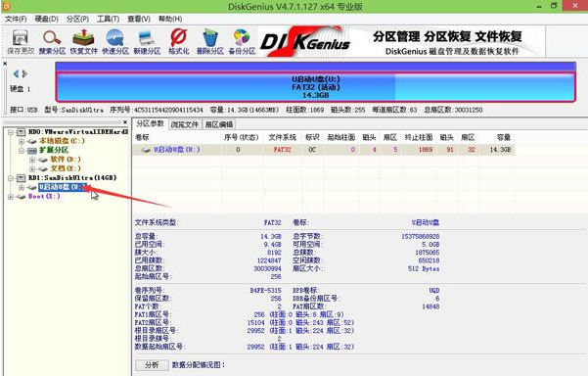This screenshot has width=588, height=376.
Task: Click the 保存更改 save changes icon
Action: (21, 42)
